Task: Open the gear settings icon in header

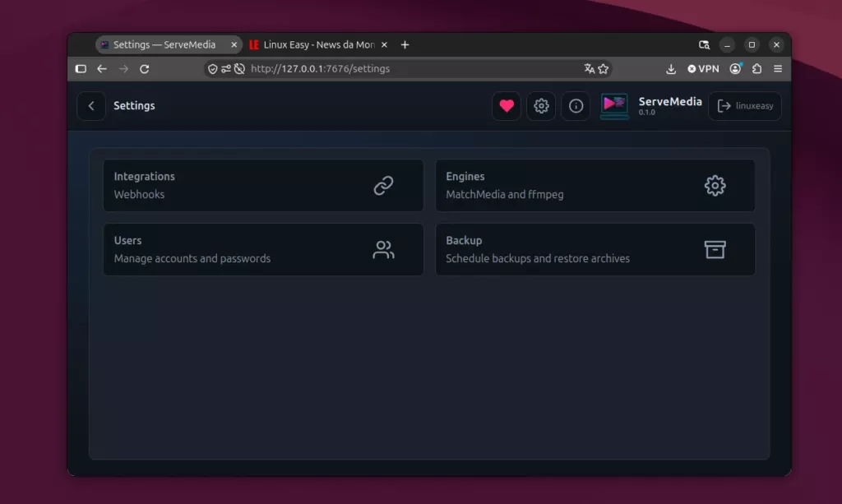Action: [541, 106]
